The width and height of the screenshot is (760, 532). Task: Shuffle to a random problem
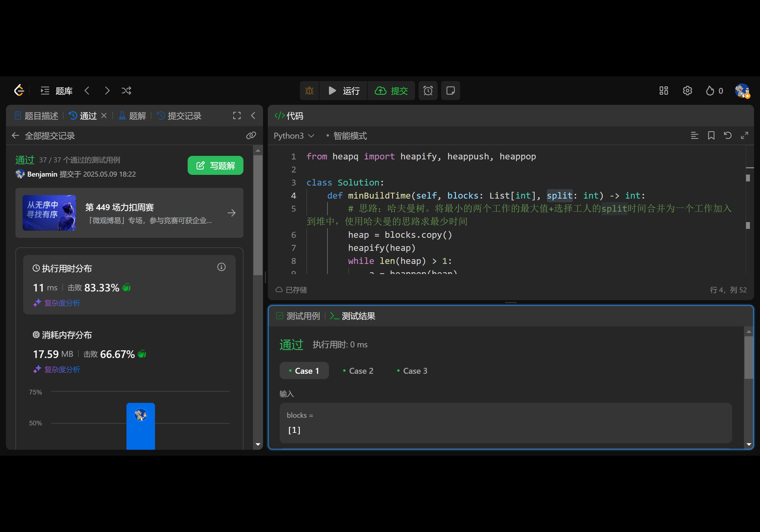point(126,91)
